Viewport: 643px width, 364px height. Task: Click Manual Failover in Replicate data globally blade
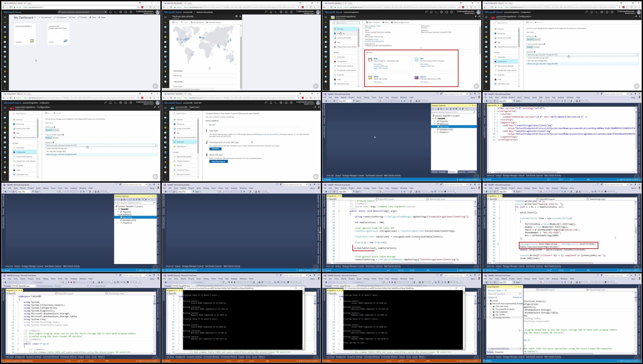197,23
